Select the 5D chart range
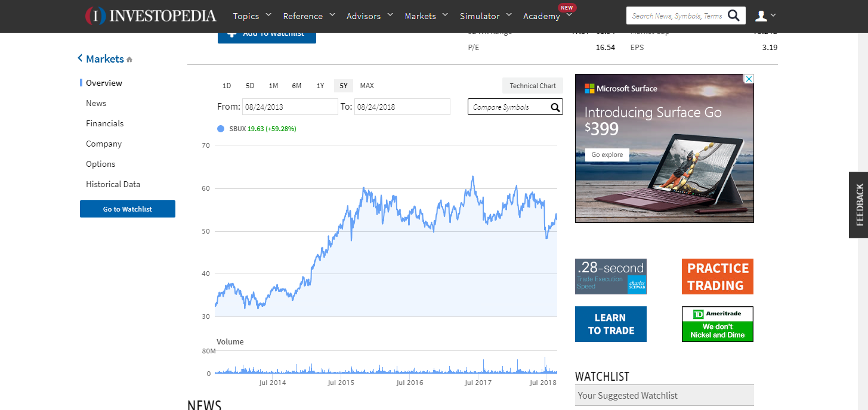Screen dimensions: 868x410 [250, 86]
